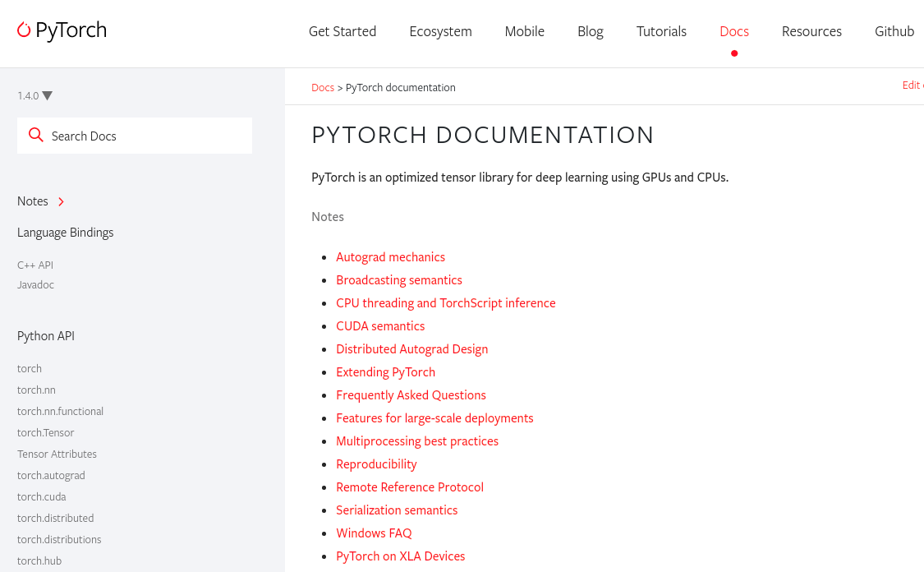Image resolution: width=924 pixels, height=572 pixels.
Task: Click the Notes heading in content
Action: [x=327, y=216]
